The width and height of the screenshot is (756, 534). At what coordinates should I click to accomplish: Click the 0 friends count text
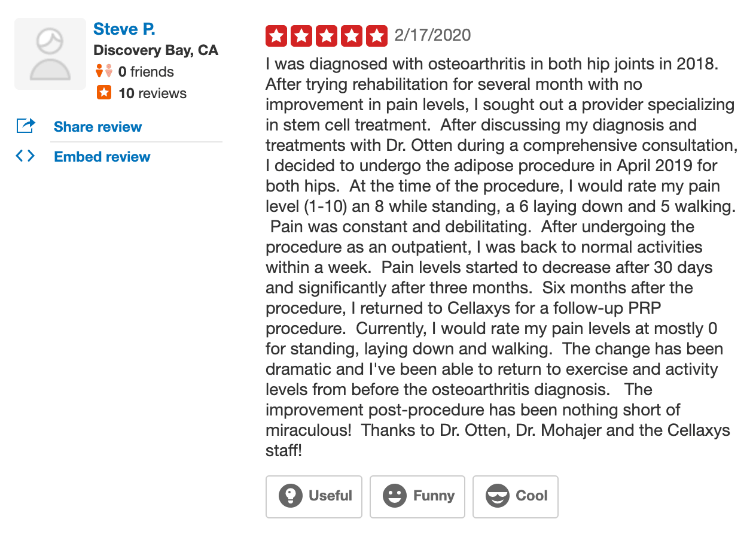[146, 72]
